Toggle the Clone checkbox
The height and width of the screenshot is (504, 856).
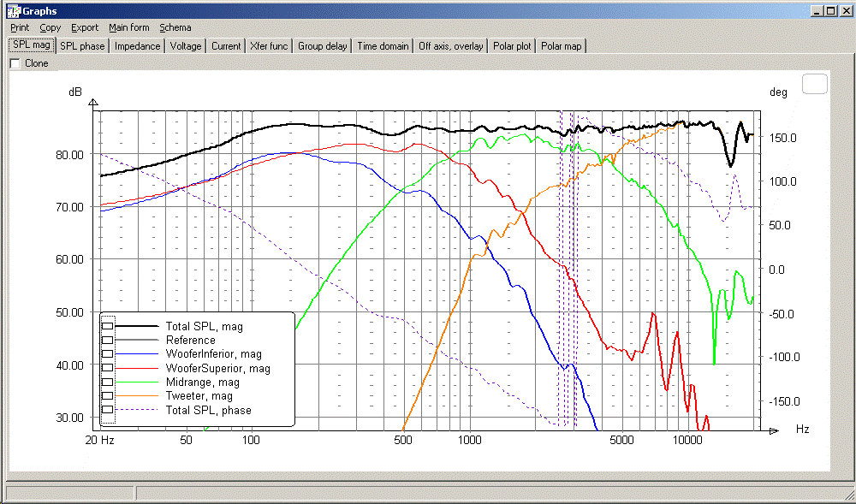tap(15, 63)
